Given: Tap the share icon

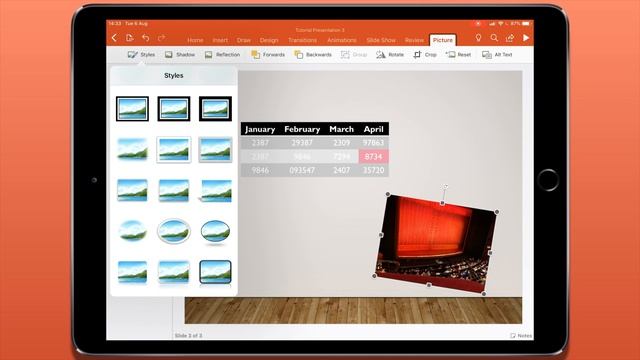Looking at the screenshot, I should (510, 38).
